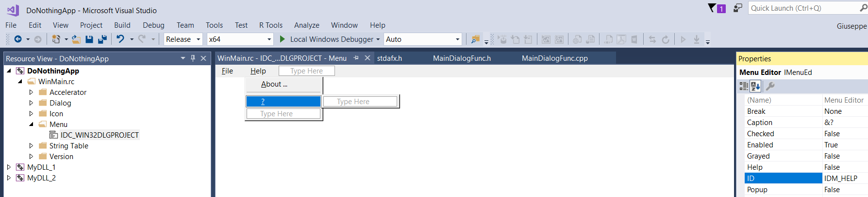Select WinMain.rc in Resource View
Viewport: 868px width, 197px height.
(56, 81)
